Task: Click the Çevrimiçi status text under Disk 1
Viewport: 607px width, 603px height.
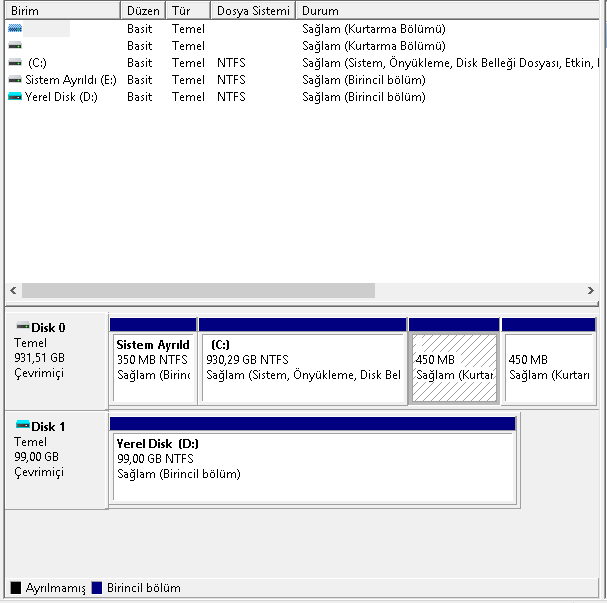Action: [x=39, y=473]
